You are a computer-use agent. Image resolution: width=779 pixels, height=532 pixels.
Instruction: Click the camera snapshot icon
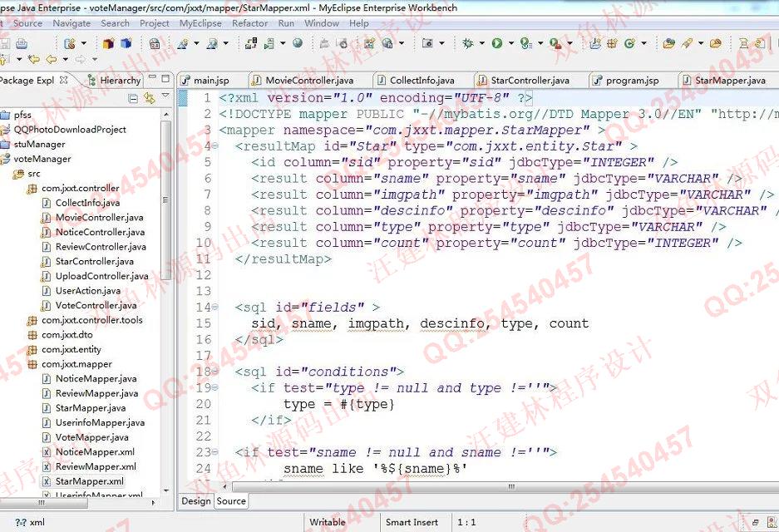(x=427, y=43)
